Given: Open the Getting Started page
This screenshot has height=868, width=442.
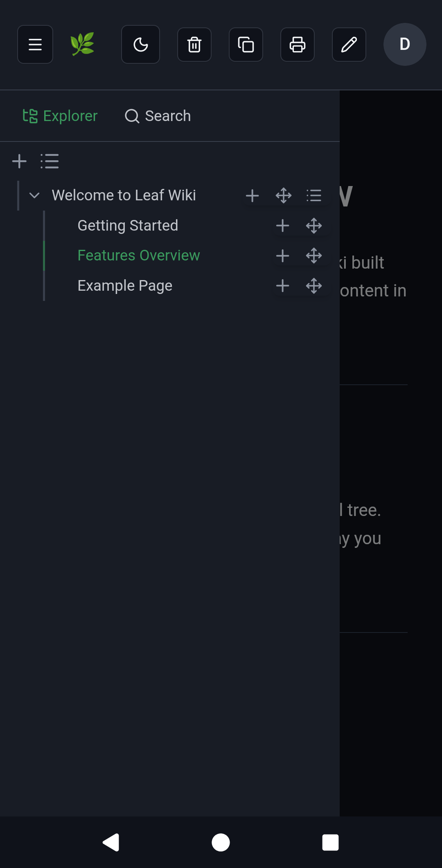Looking at the screenshot, I should [128, 226].
